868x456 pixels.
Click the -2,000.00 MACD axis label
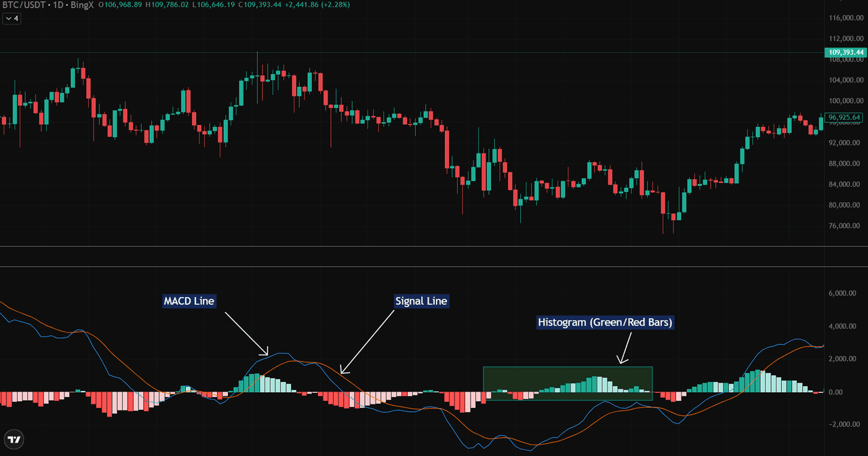844,425
